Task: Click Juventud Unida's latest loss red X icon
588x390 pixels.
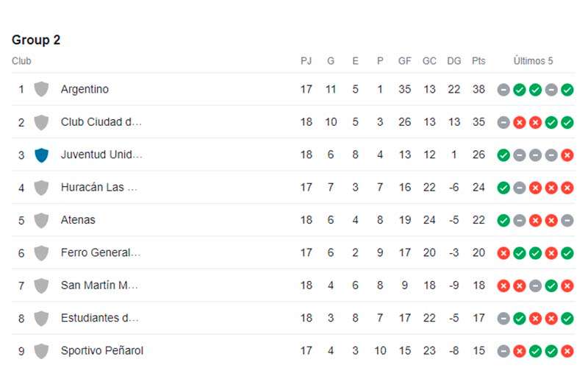Action: tap(567, 155)
